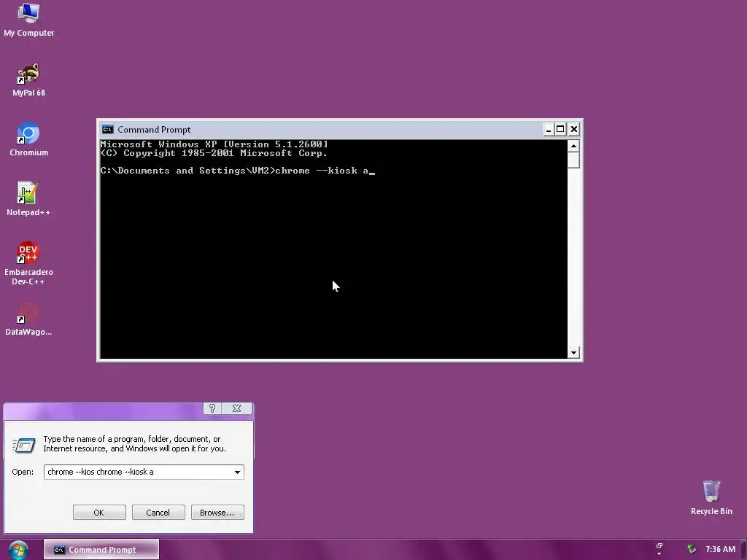Click the Command Prompt scroll up arrow

pyautogui.click(x=573, y=146)
